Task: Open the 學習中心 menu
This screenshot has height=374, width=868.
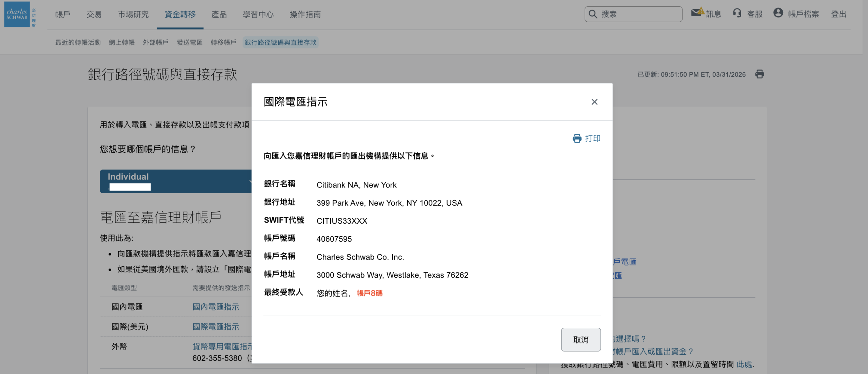Action: tap(258, 15)
